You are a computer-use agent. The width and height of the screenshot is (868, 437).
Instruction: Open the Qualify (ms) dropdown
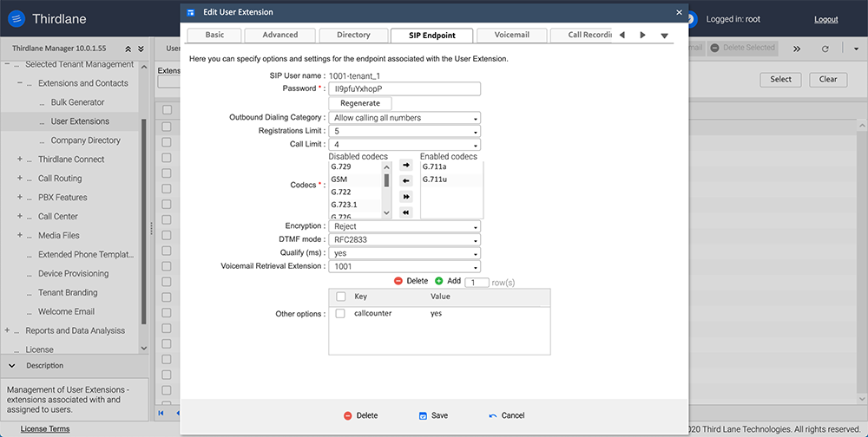[x=404, y=253]
